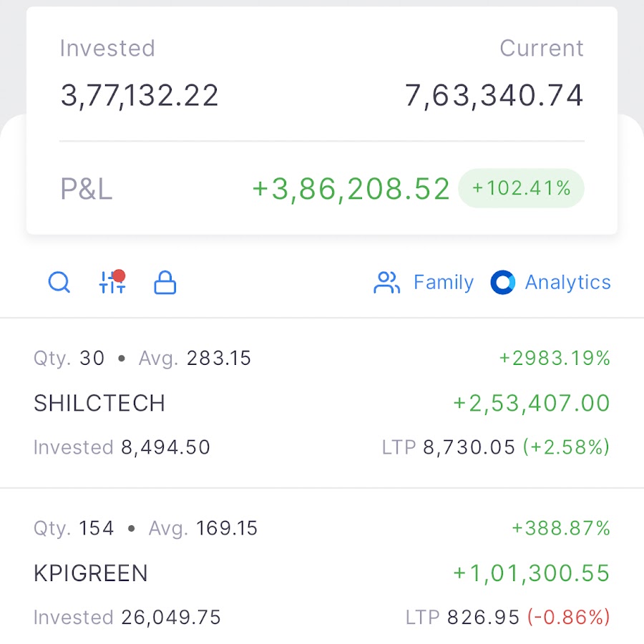The width and height of the screenshot is (644, 644).
Task: Open the Analytics link text
Action: (x=568, y=282)
